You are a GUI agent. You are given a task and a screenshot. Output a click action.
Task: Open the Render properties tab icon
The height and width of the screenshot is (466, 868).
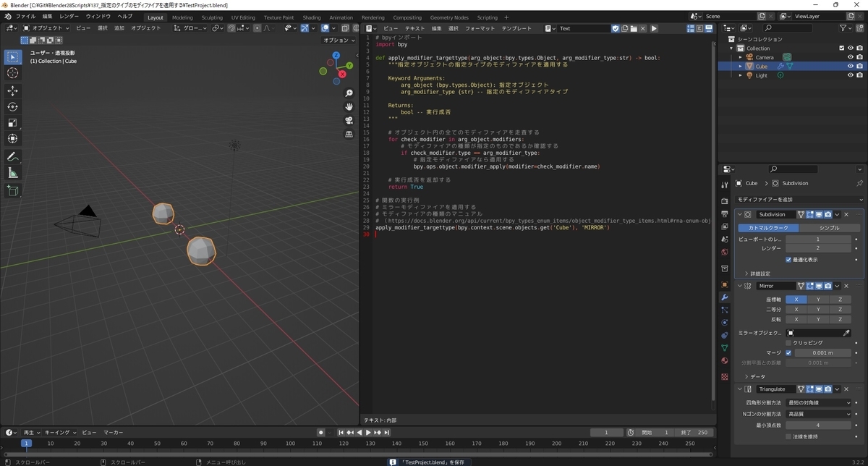[x=724, y=200]
